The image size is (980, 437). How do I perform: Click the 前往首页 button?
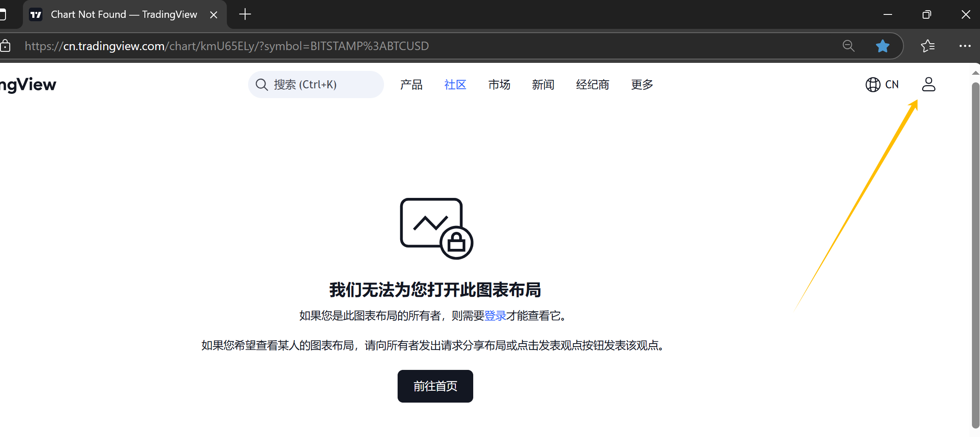point(435,386)
